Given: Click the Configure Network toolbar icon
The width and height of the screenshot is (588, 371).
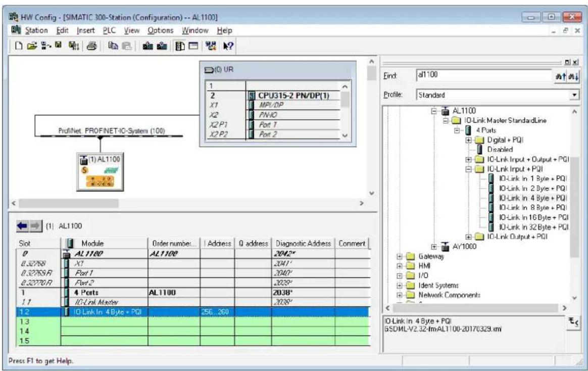Looking at the screenshot, I should pyautogui.click(x=211, y=46).
